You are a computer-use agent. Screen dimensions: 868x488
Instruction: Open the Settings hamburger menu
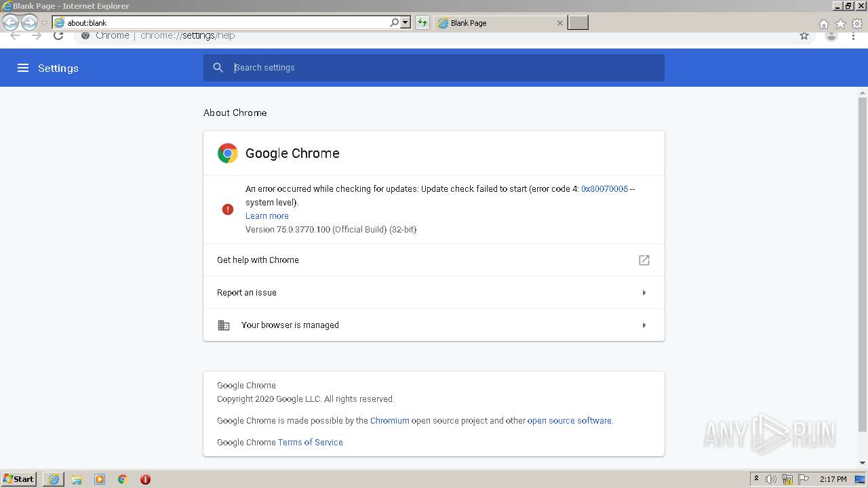(23, 68)
